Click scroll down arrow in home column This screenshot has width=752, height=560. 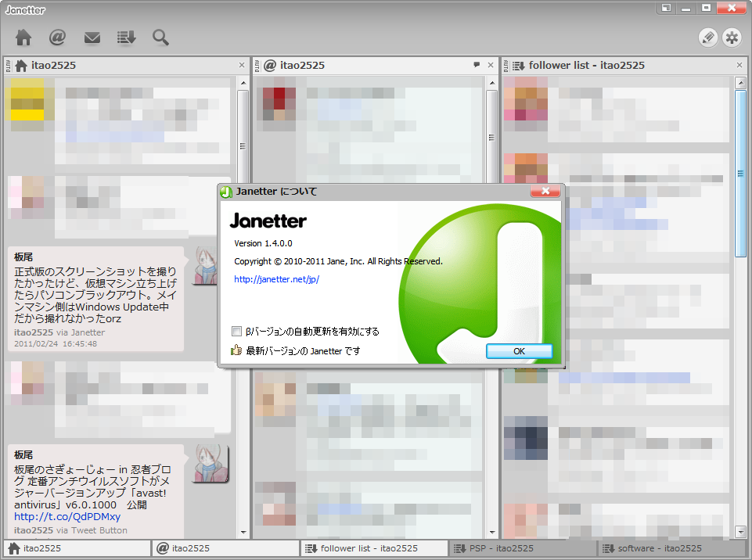[243, 532]
